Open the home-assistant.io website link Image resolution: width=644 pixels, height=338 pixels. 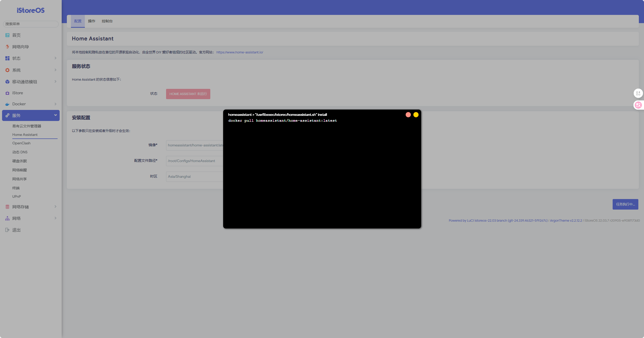point(240,52)
